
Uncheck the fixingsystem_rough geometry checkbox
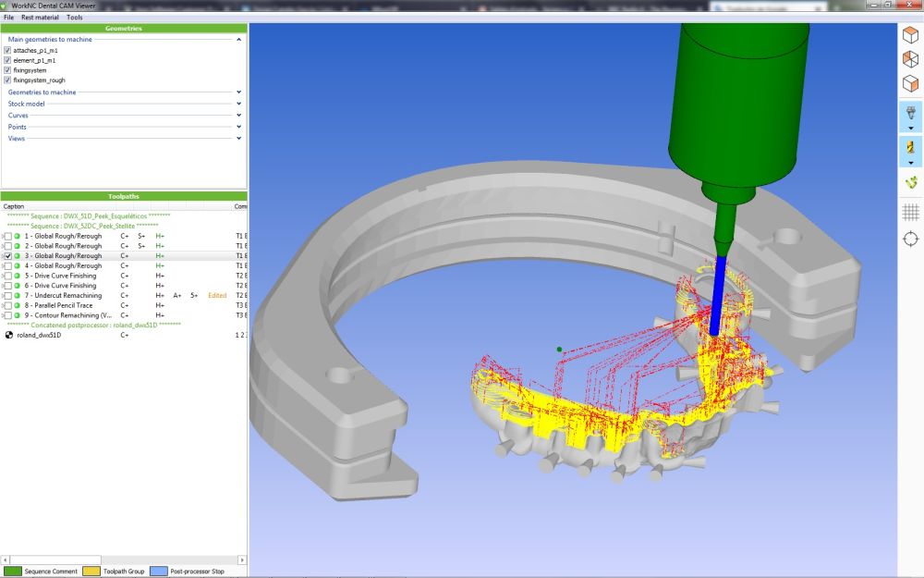pyautogui.click(x=7, y=80)
